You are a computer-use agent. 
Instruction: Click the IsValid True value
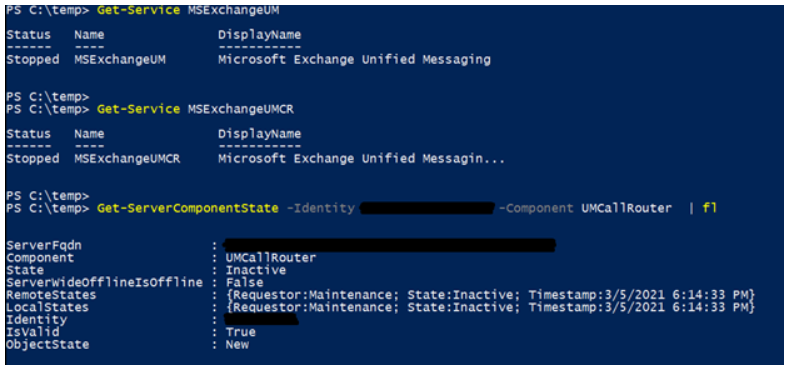241,332
